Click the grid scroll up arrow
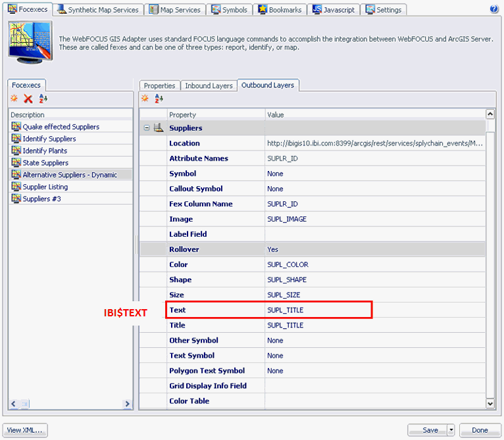This screenshot has width=504, height=440. point(490,114)
